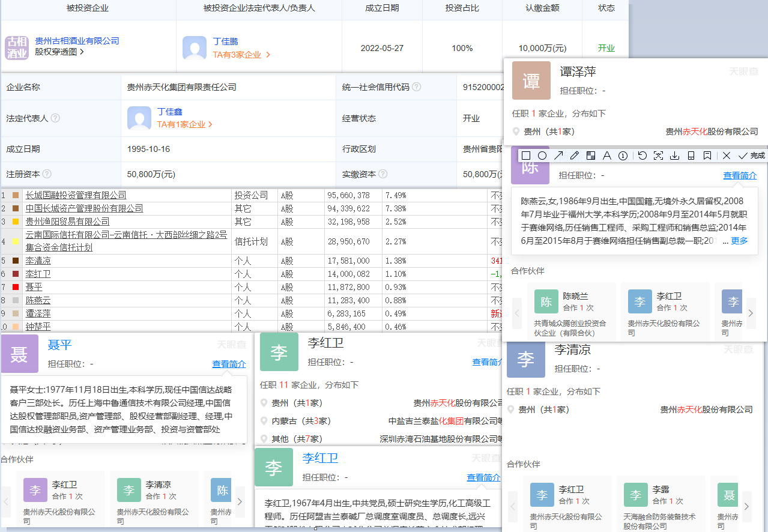Click help icon beside 注册资本

[47, 174]
